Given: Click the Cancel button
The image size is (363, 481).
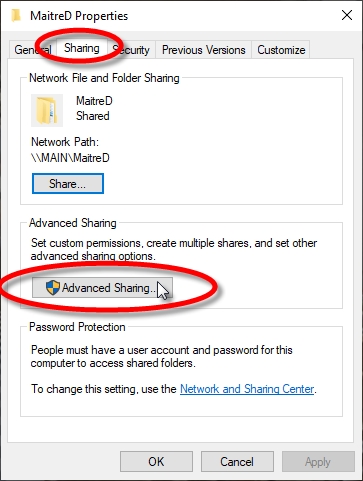Looking at the screenshot, I should click(x=237, y=462).
